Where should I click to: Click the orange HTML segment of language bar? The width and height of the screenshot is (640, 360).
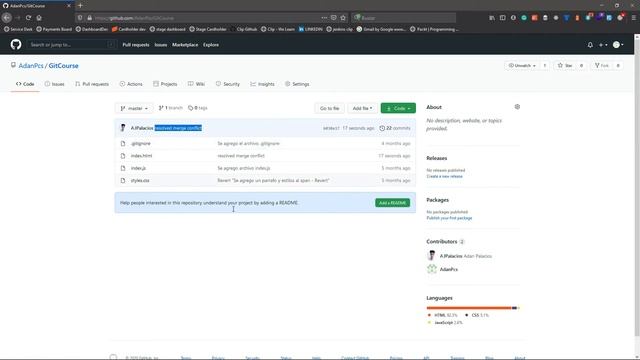click(469, 308)
